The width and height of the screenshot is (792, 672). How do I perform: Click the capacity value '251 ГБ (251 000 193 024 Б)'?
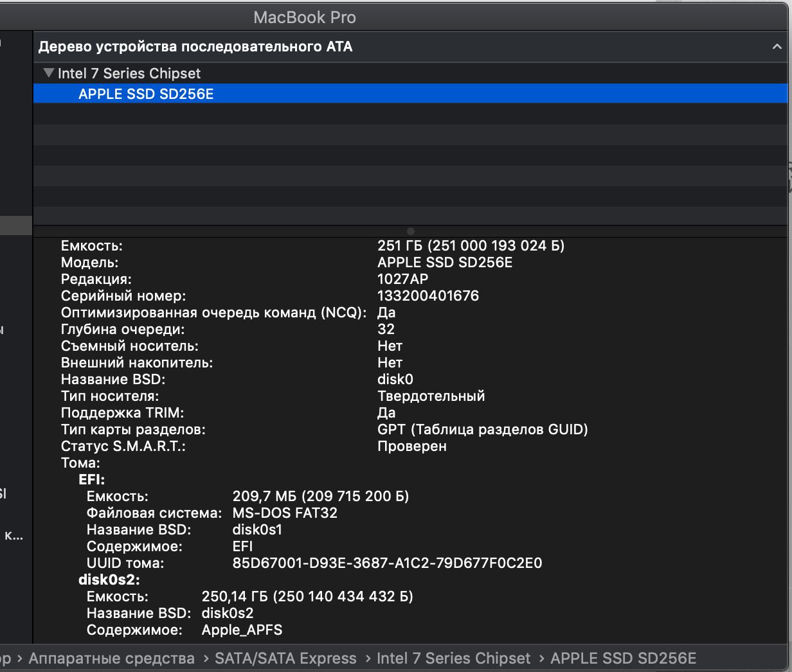(x=471, y=246)
